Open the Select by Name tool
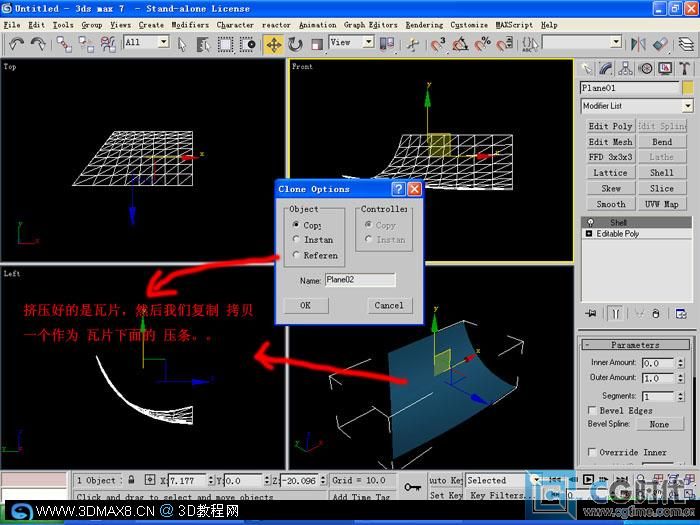Viewport: 700px width, 525px height. click(203, 44)
